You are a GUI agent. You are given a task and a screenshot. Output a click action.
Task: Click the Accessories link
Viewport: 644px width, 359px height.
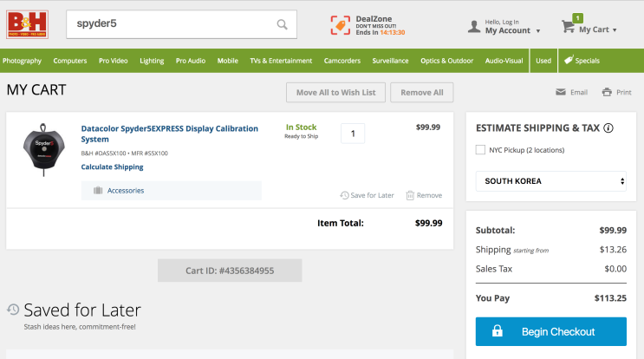126,190
